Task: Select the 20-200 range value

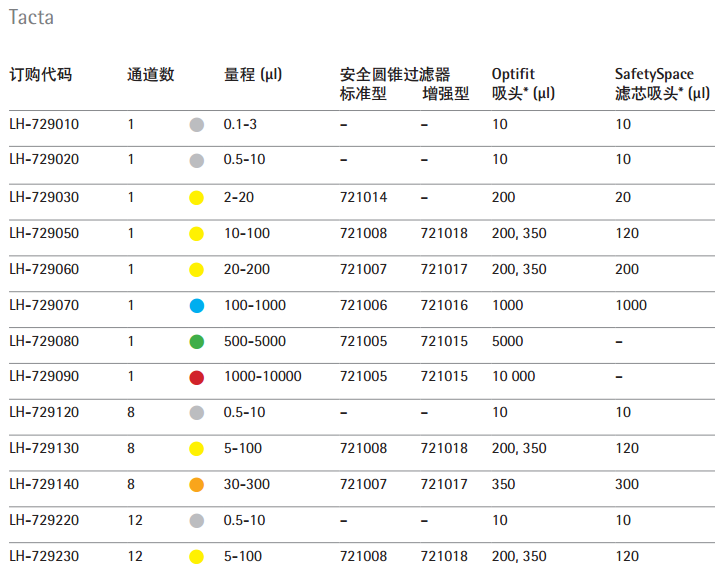Action: pyautogui.click(x=247, y=269)
